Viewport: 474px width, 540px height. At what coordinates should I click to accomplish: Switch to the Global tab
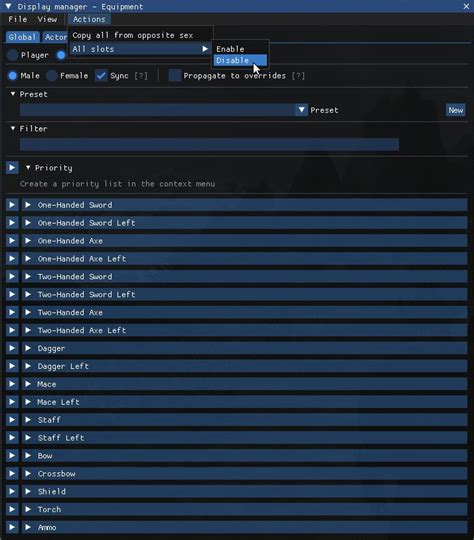pyautogui.click(x=22, y=37)
